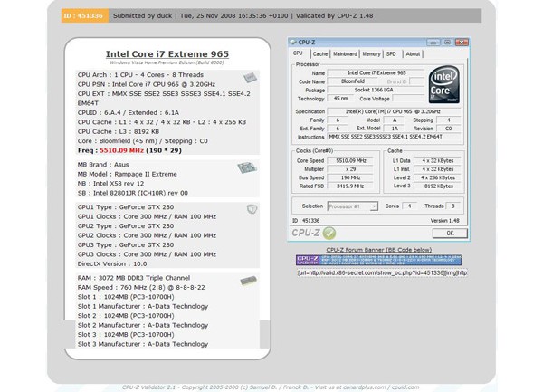The image size is (543, 392).
Task: Click the Cores count field
Action: coord(410,206)
